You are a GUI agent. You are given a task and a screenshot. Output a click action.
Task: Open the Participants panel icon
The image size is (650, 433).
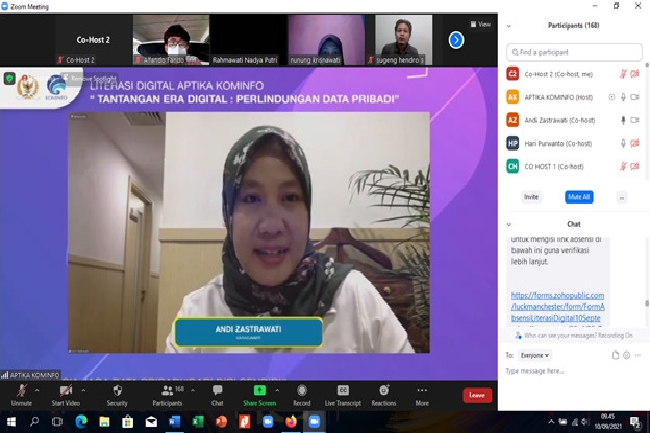click(x=166, y=390)
